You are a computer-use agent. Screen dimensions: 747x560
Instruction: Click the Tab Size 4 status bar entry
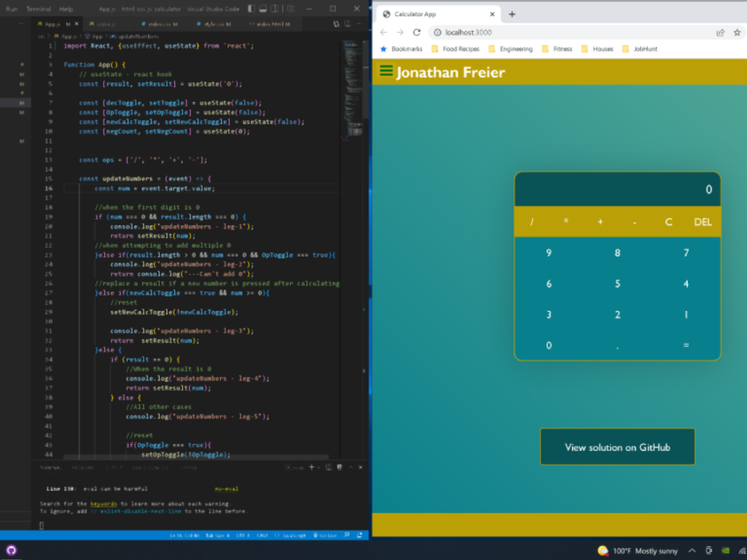(x=217, y=535)
